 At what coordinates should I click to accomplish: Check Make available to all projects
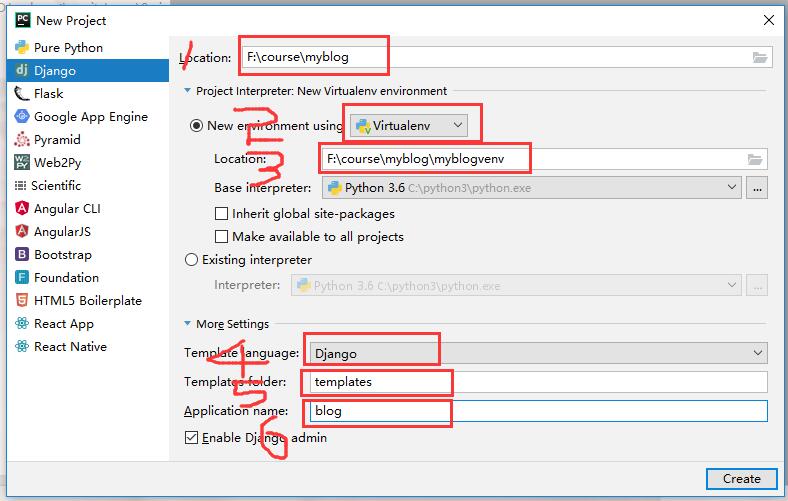tap(221, 236)
